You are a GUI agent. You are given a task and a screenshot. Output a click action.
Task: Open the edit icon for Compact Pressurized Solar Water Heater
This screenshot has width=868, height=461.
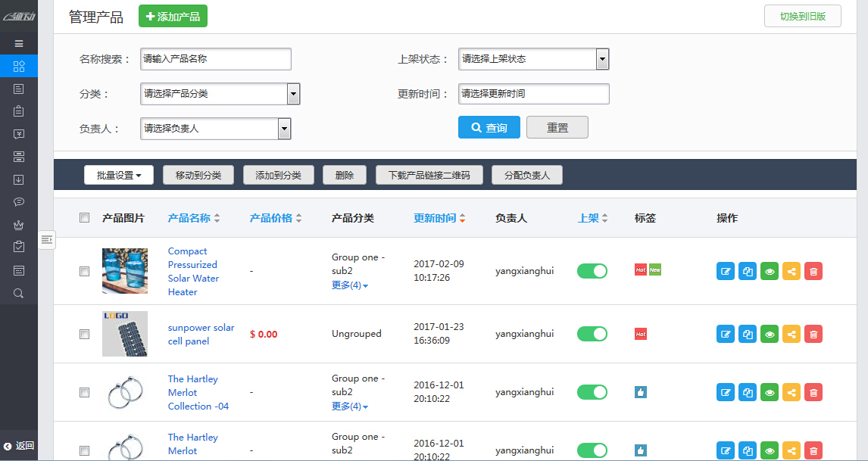click(x=725, y=270)
